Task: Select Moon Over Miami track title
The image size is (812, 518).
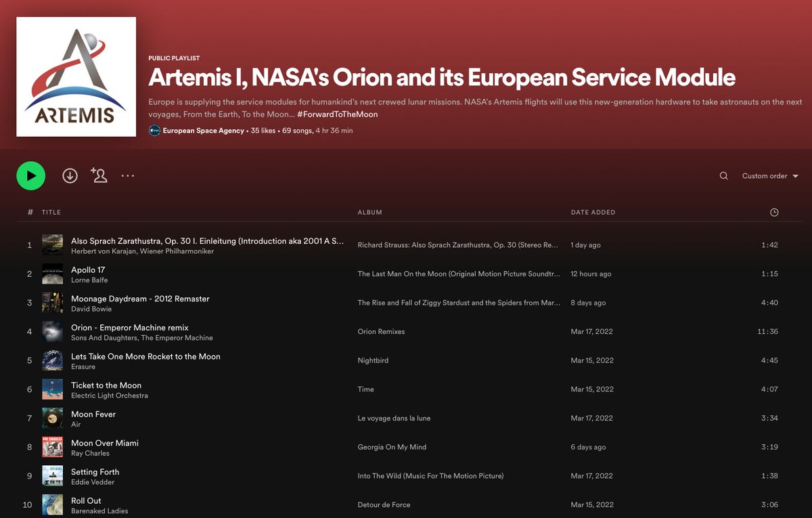Action: (105, 443)
